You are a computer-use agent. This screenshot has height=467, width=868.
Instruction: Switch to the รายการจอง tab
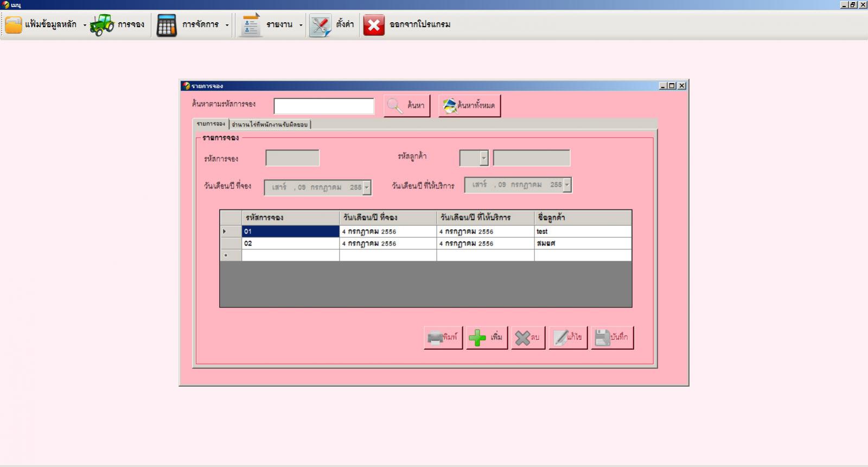click(x=211, y=124)
